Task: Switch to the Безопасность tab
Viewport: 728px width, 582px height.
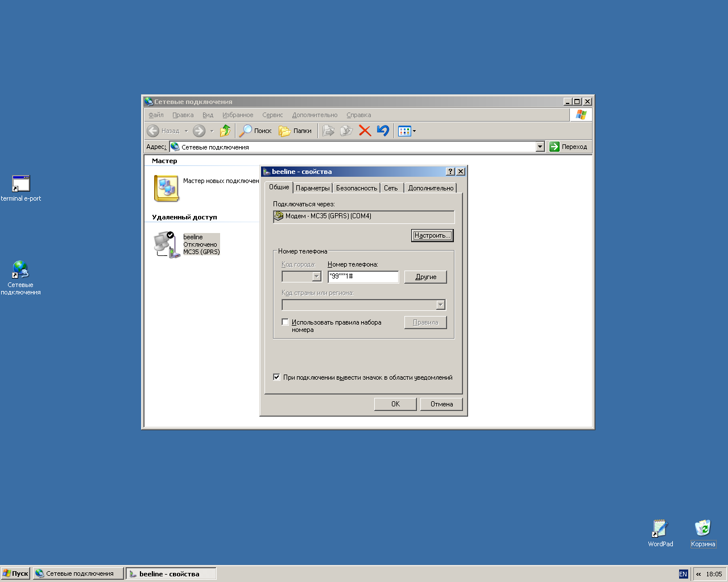Action: tap(357, 188)
